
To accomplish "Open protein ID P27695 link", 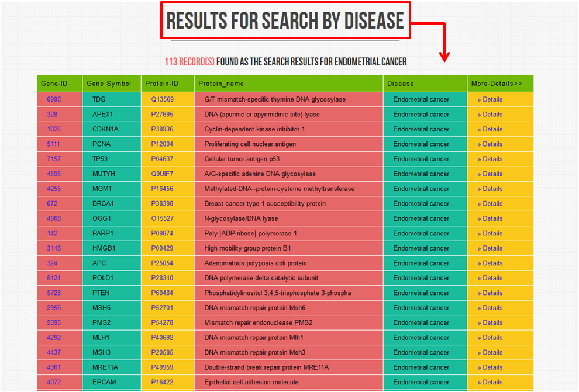I will click(162, 115).
